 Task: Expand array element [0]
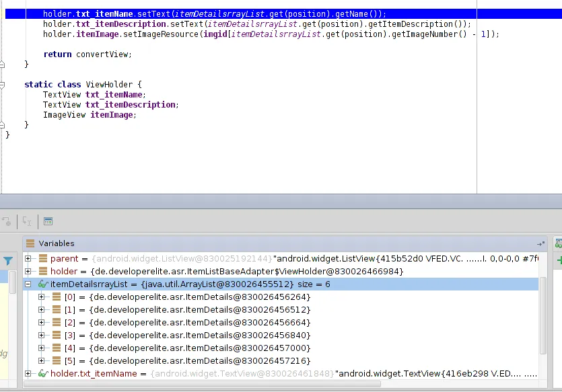click(x=42, y=297)
